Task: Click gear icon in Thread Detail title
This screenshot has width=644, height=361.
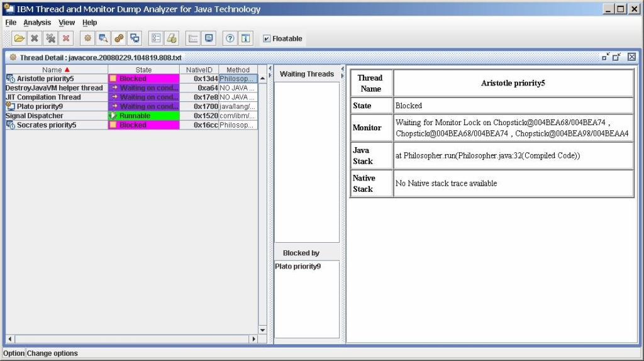Action: coord(13,57)
